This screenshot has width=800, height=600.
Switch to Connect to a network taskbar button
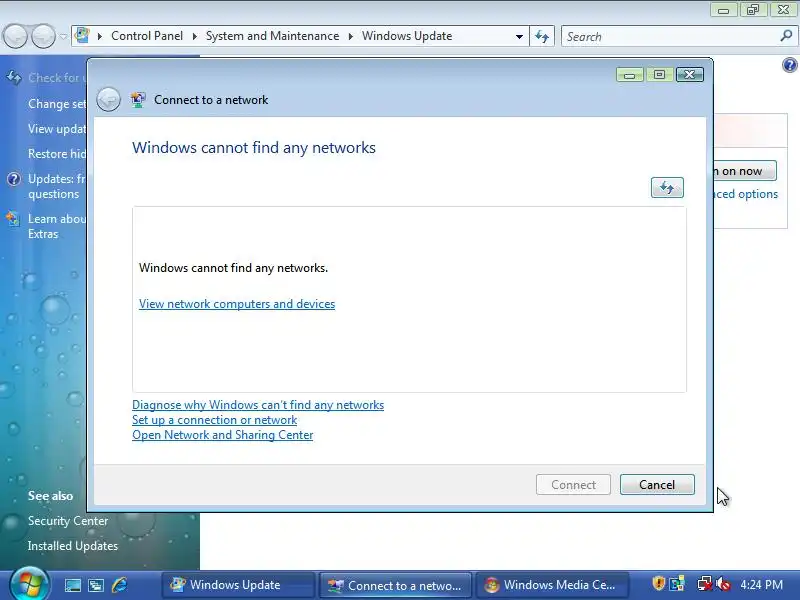(x=395, y=585)
